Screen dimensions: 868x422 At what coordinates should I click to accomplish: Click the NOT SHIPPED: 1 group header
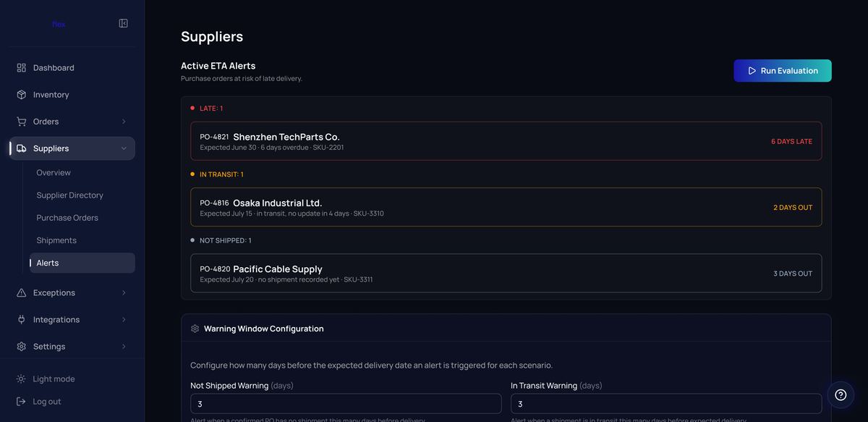tap(226, 240)
